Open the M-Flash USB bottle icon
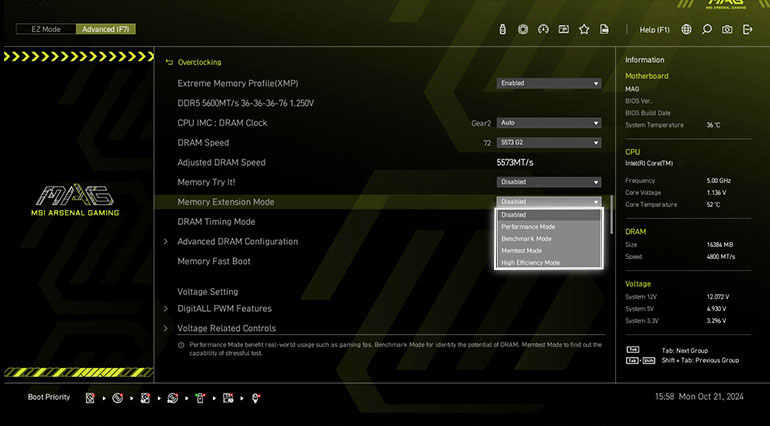Viewport: 770px width, 426px height. (502, 29)
